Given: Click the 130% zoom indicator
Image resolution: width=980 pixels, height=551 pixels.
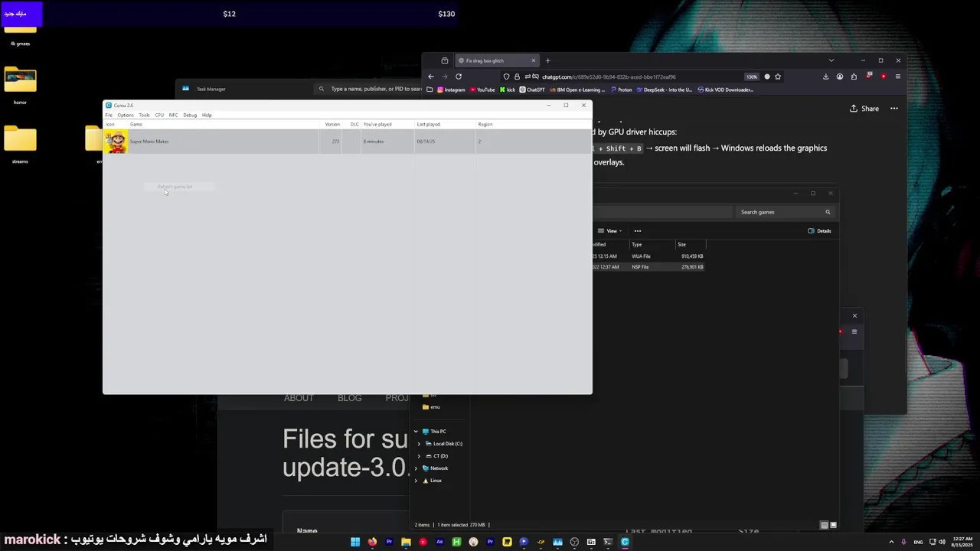Looking at the screenshot, I should point(752,77).
